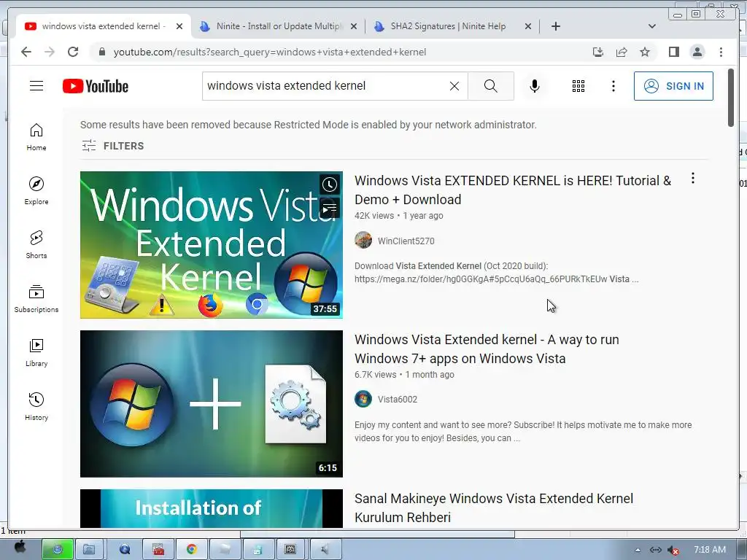
Task: Open 'Installation of' video thumbnail
Action: pos(211,508)
